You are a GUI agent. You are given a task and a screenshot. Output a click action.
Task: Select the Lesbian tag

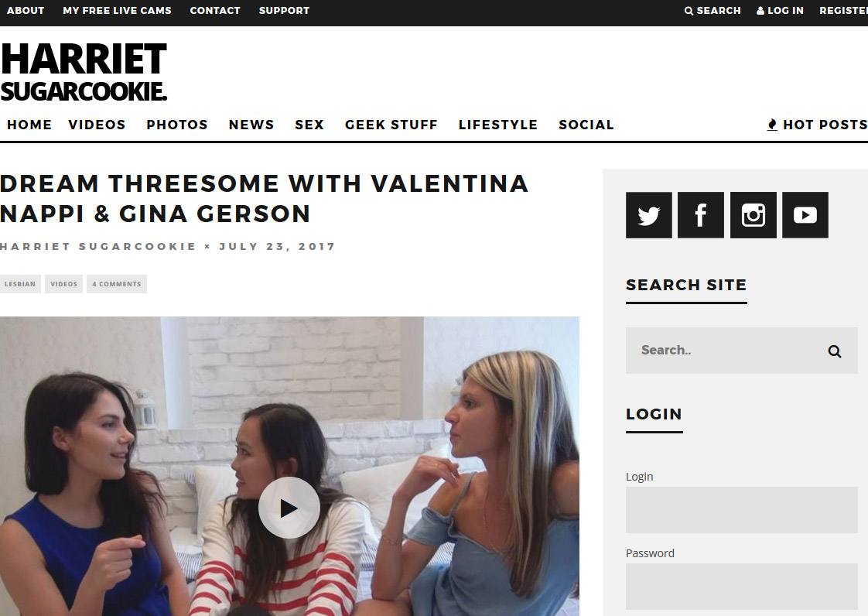click(20, 284)
